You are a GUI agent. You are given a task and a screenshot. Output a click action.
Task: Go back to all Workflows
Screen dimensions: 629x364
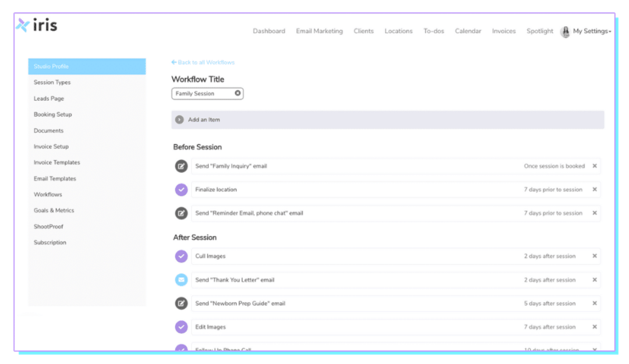coord(203,62)
